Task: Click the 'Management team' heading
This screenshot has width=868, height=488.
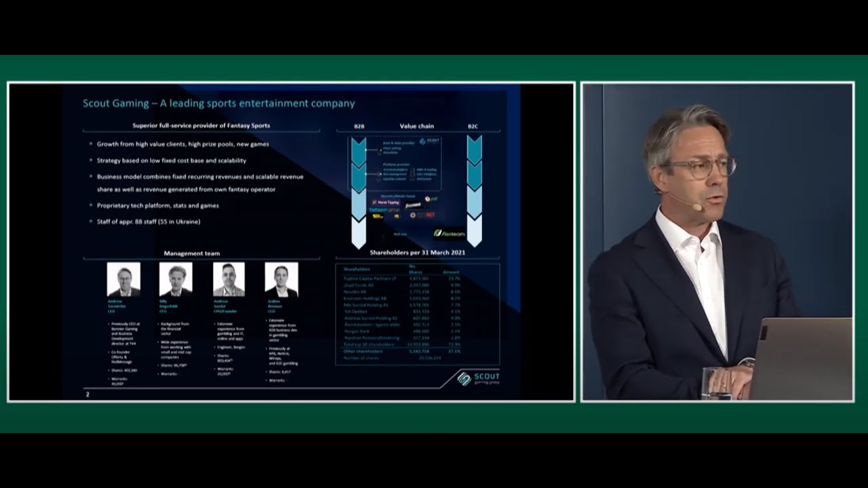Action: coord(192,253)
